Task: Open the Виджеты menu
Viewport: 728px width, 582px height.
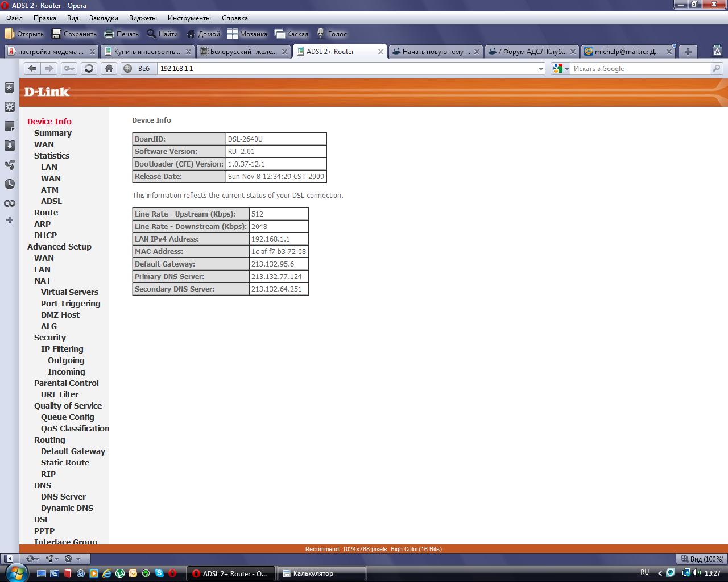Action: (x=143, y=18)
